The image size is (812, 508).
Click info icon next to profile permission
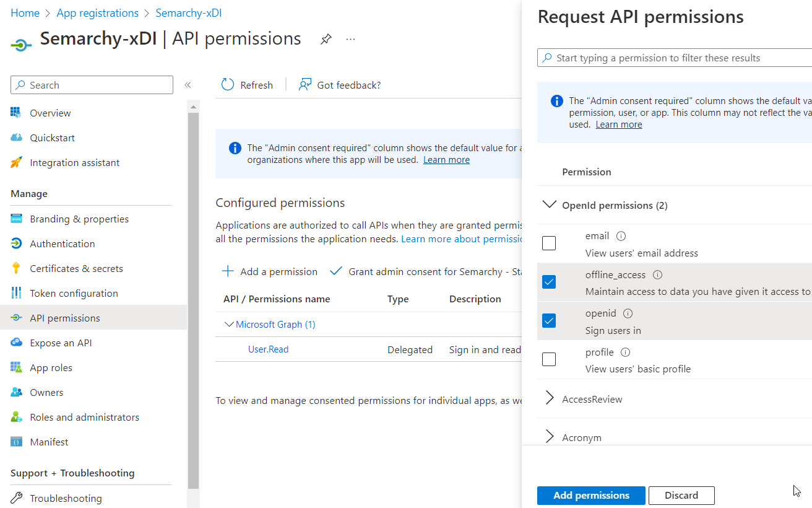click(625, 352)
